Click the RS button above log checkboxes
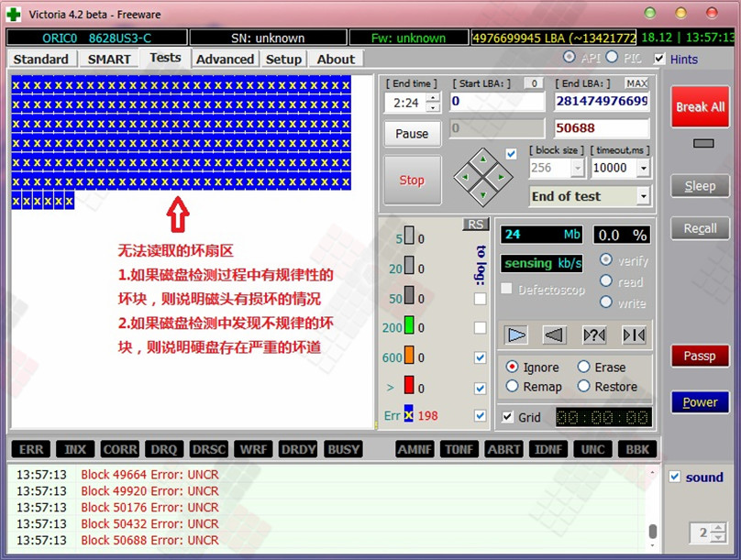The width and height of the screenshot is (741, 560). (x=475, y=225)
